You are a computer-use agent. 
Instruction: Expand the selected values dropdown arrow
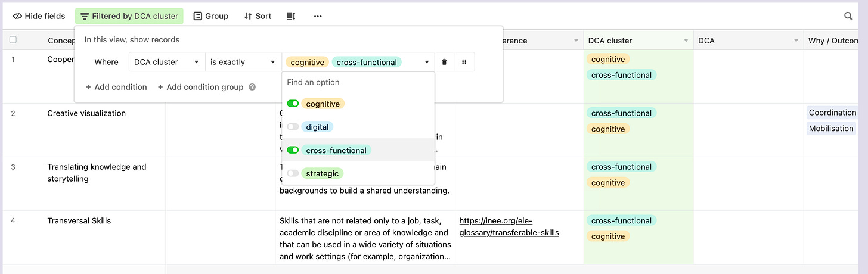click(427, 62)
